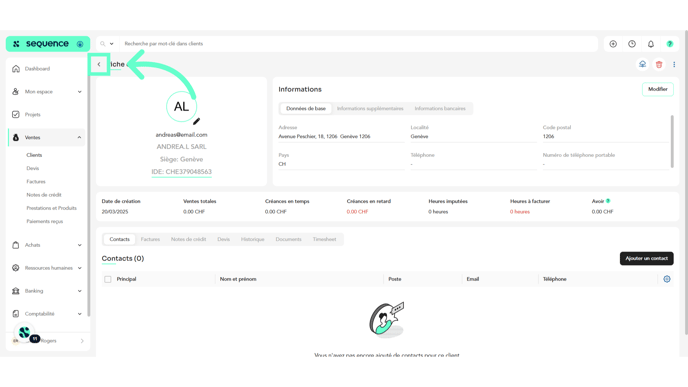Open the clock timer icon
This screenshot has height=387, width=688.
click(x=632, y=44)
